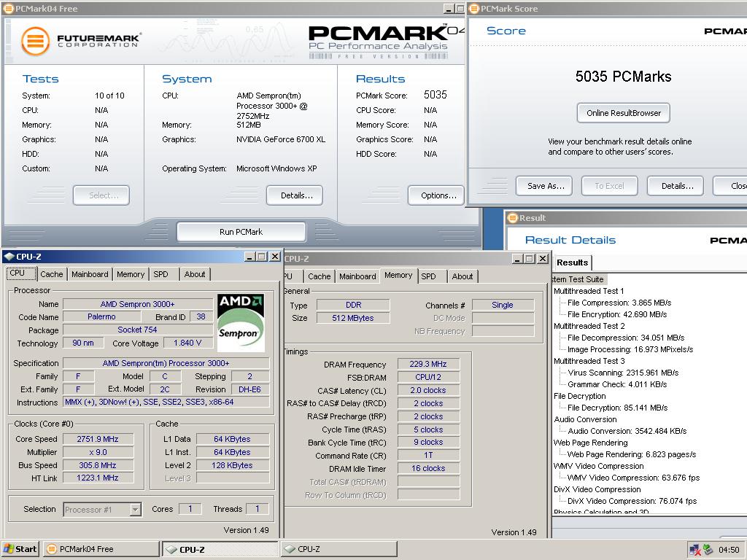Select the Multithreaded Test 2 tree node
The width and height of the screenshot is (747, 560).
pyautogui.click(x=589, y=326)
